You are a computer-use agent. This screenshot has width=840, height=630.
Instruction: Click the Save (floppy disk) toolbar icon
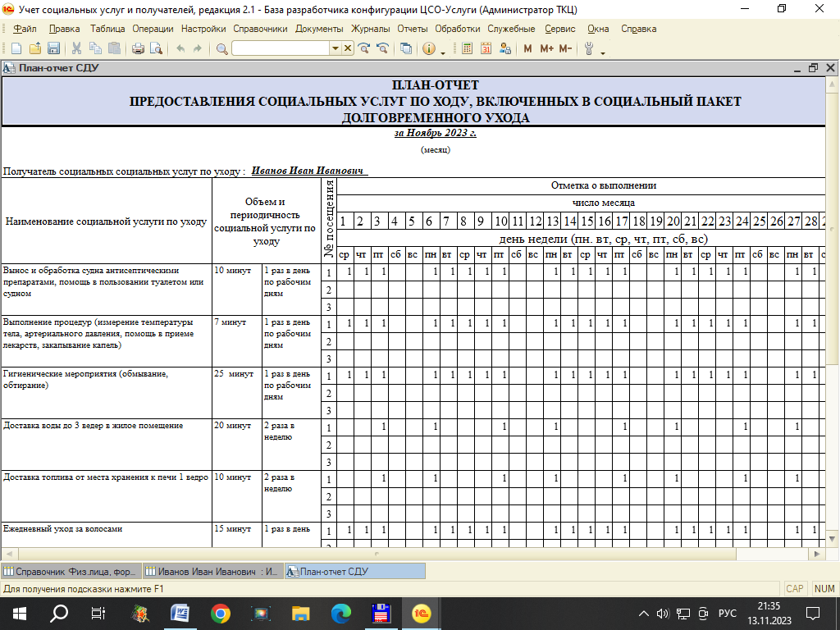coord(53,48)
